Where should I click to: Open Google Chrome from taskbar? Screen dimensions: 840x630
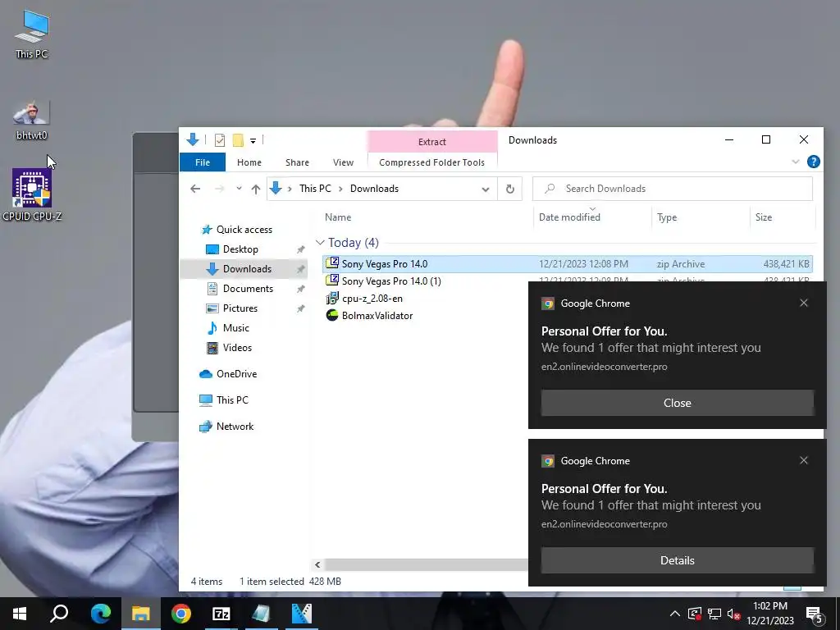[x=181, y=614]
